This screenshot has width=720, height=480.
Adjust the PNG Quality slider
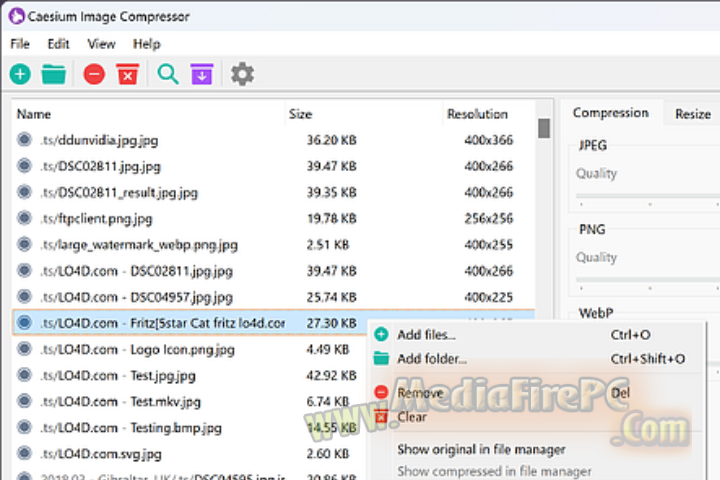coord(647,279)
